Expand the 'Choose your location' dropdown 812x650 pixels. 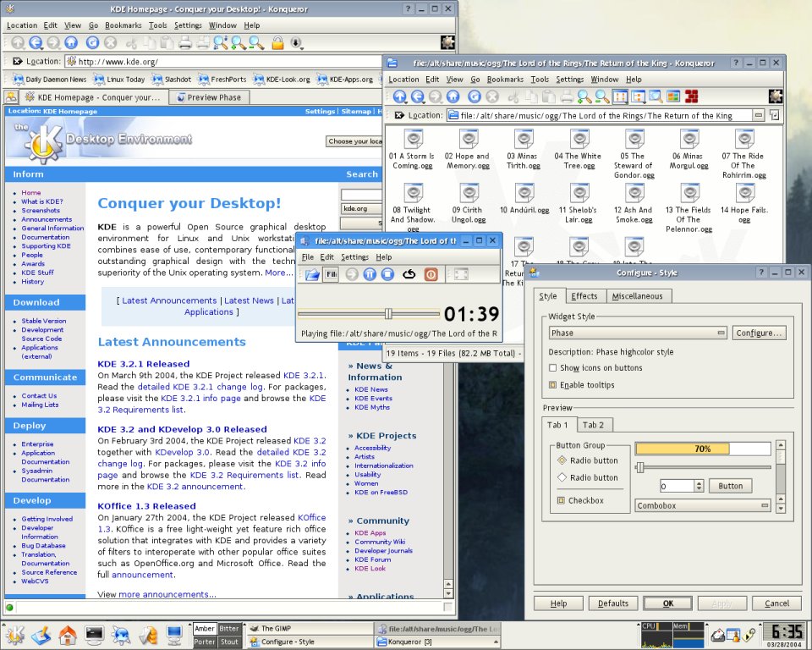354,141
